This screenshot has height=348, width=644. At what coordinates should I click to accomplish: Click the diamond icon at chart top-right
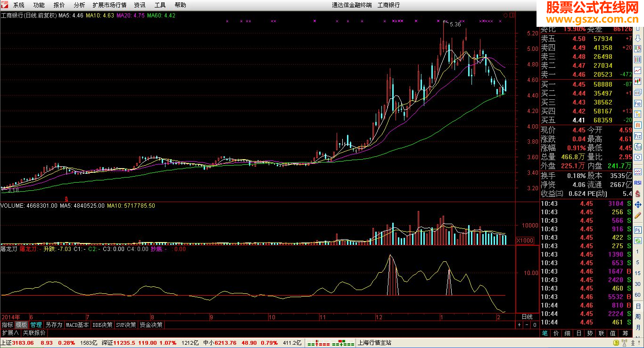click(505, 15)
